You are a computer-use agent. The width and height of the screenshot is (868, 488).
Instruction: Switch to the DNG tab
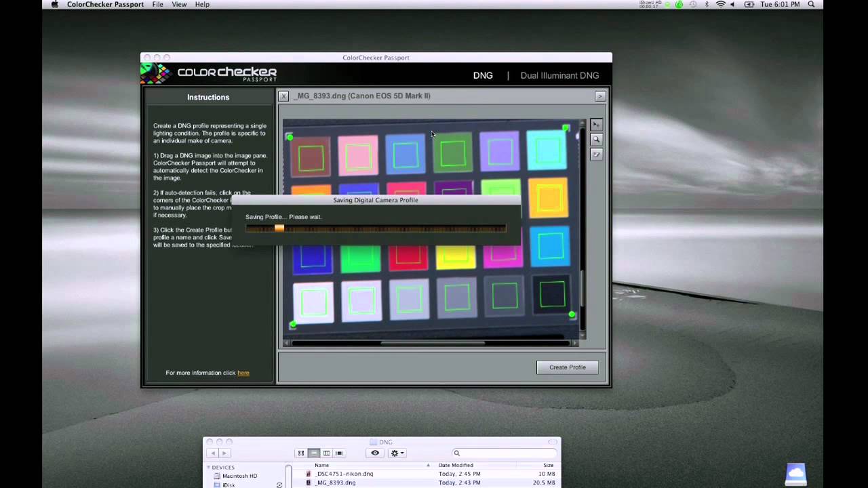pyautogui.click(x=483, y=75)
